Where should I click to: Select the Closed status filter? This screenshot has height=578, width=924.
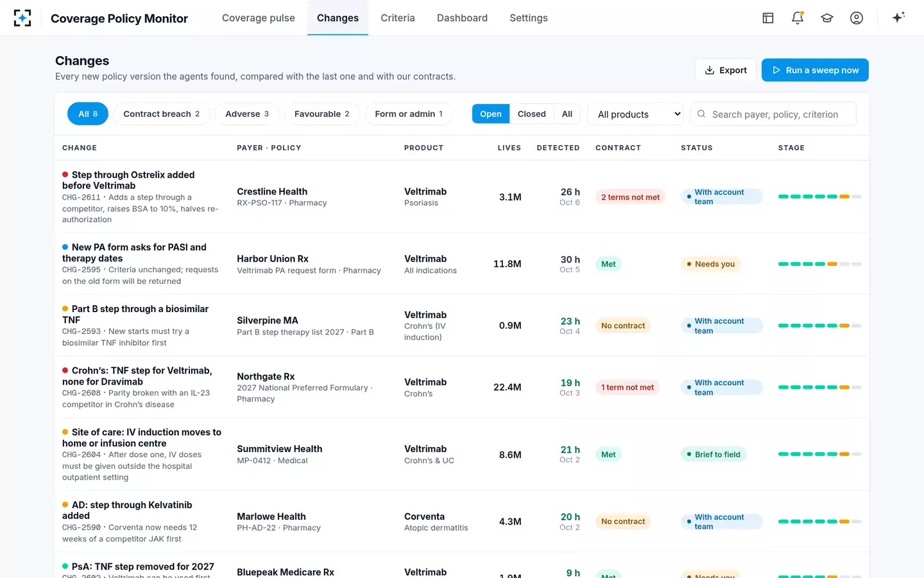point(531,114)
